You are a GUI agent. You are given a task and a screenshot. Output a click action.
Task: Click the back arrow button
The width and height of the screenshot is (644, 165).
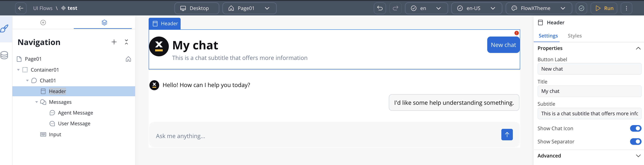(21, 8)
